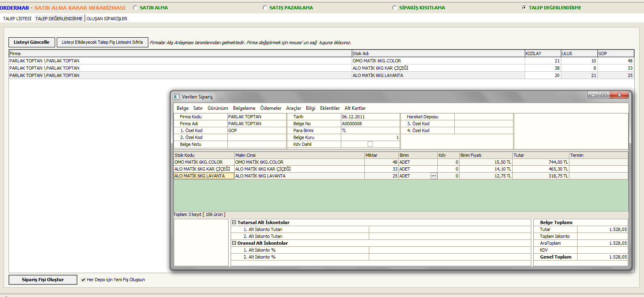Toggle Her Depo için Yeni Fiş Oluşsun
The image size is (644, 297).
point(83,280)
